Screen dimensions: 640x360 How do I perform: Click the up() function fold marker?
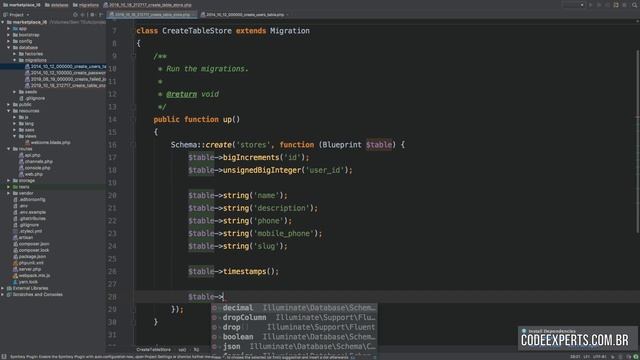[x=133, y=120]
